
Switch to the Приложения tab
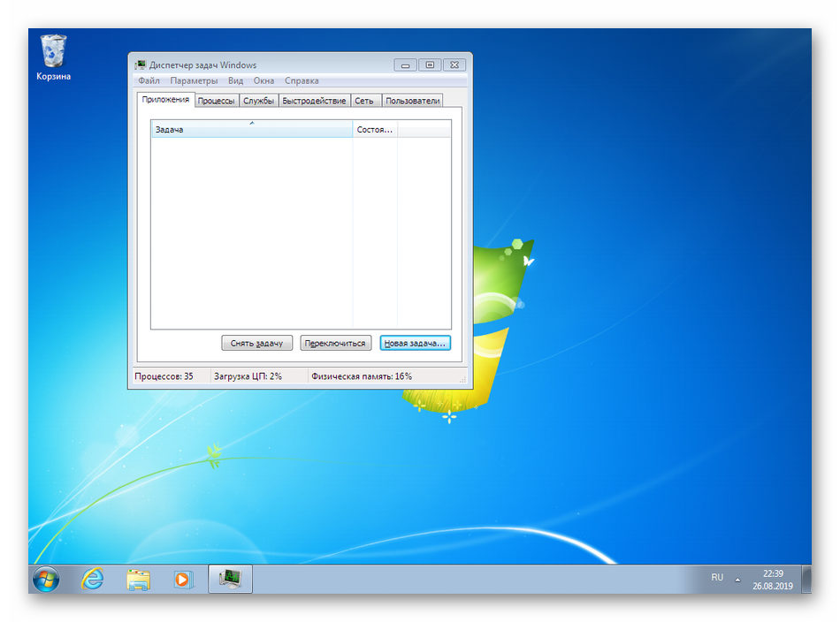pyautogui.click(x=165, y=100)
